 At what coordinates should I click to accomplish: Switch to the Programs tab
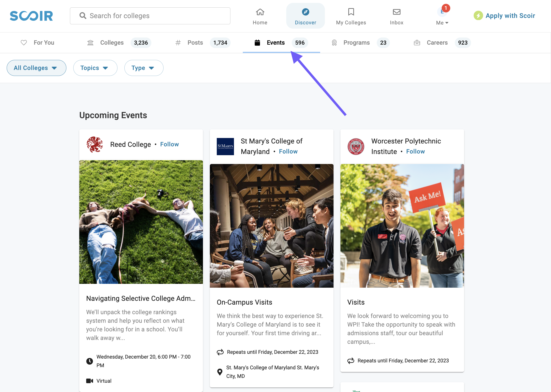(x=360, y=43)
